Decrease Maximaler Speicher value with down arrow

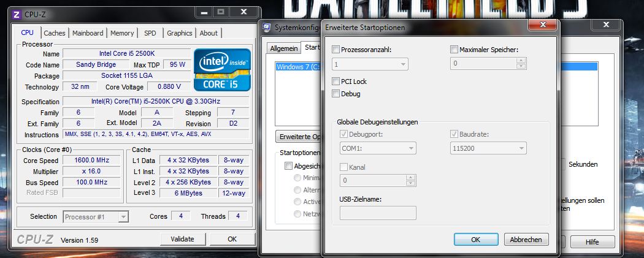click(x=521, y=66)
